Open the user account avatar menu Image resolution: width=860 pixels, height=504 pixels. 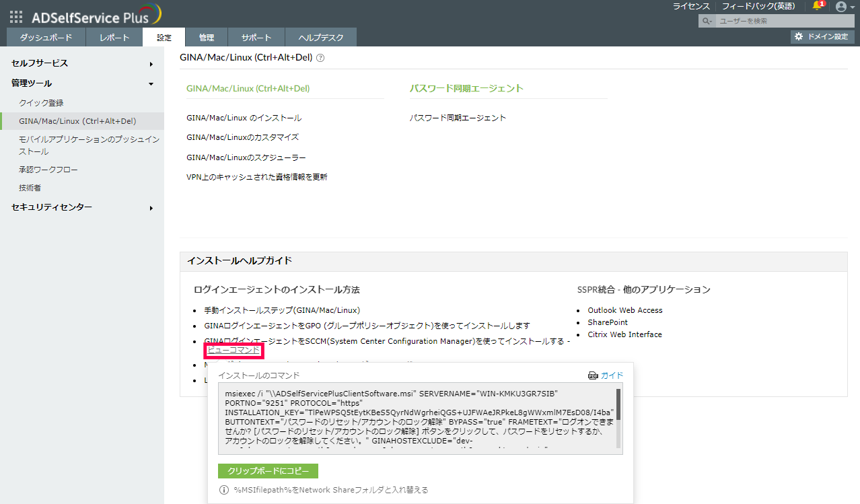click(x=845, y=7)
